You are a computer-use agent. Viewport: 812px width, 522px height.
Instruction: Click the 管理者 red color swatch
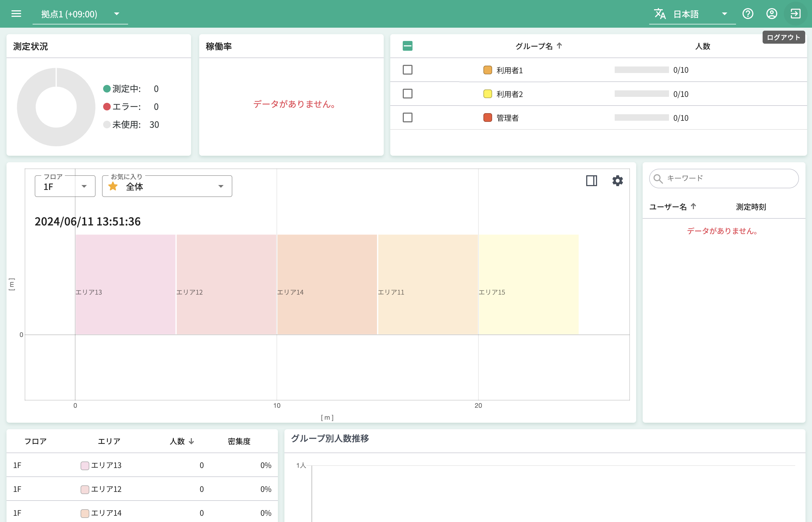[487, 118]
